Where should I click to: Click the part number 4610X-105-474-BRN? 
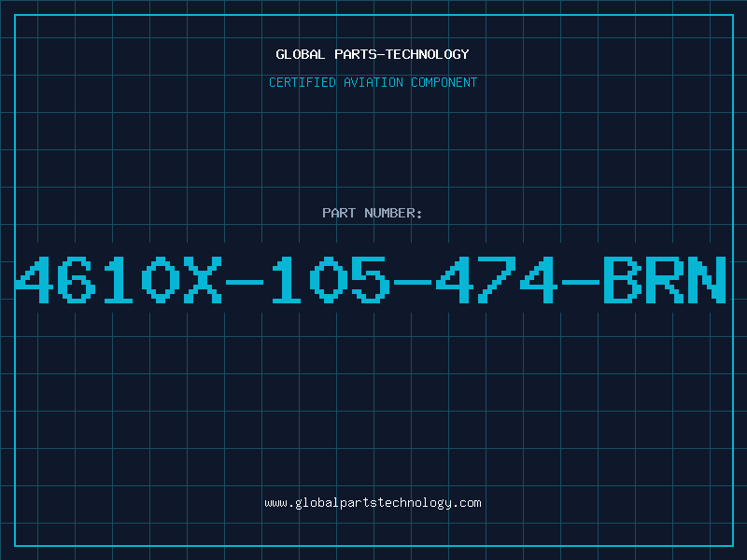[371, 280]
